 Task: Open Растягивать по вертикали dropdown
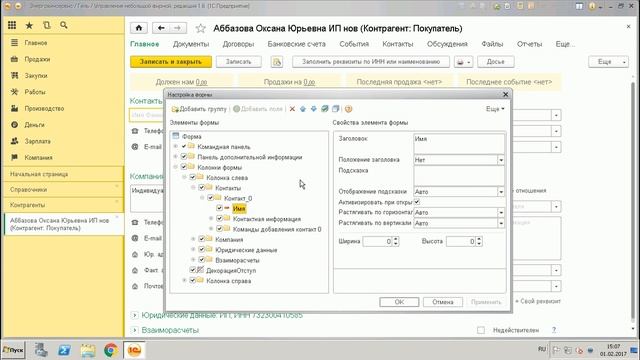coord(501,223)
